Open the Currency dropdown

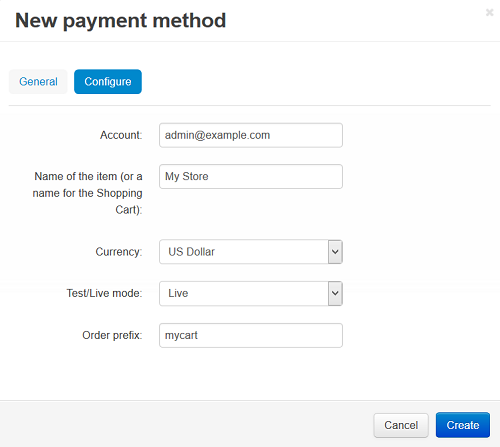coord(251,252)
